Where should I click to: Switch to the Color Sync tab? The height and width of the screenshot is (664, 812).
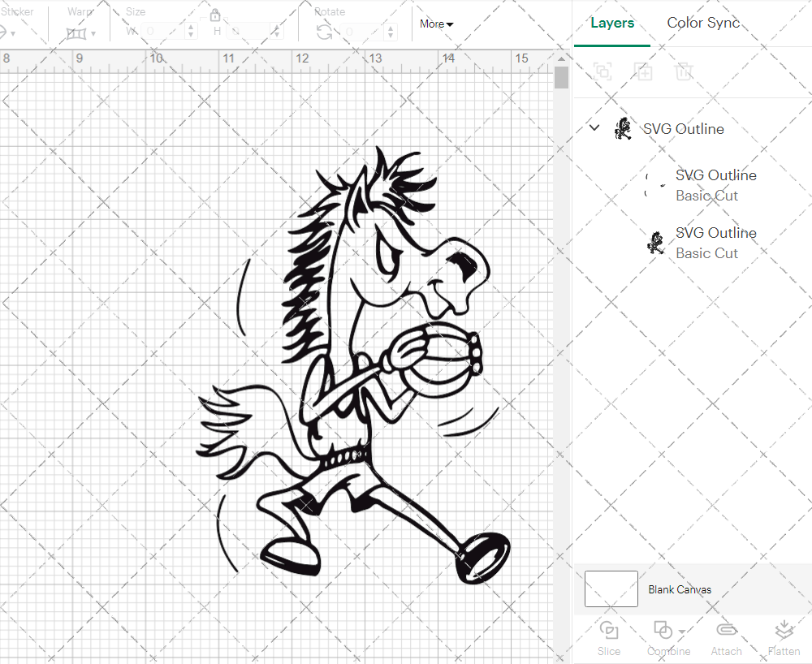tap(703, 23)
